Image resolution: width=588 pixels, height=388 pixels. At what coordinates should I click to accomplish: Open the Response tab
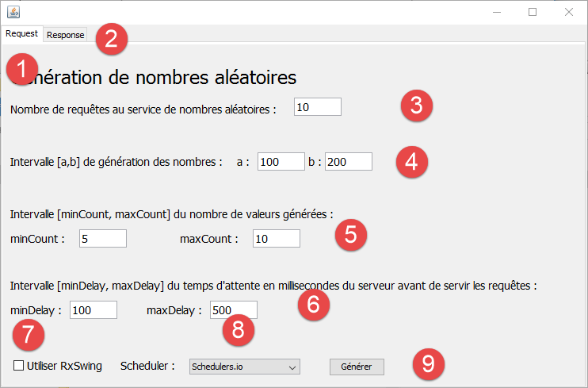click(x=65, y=35)
